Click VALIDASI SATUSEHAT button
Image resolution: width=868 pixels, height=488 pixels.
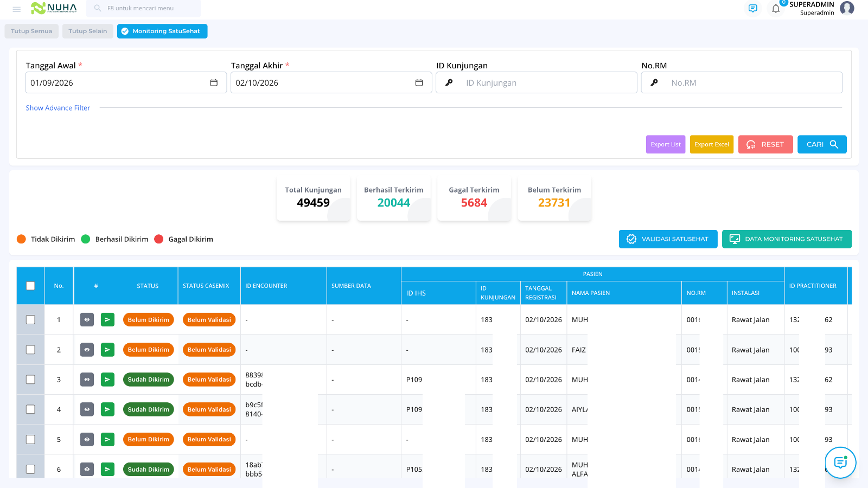click(x=668, y=239)
